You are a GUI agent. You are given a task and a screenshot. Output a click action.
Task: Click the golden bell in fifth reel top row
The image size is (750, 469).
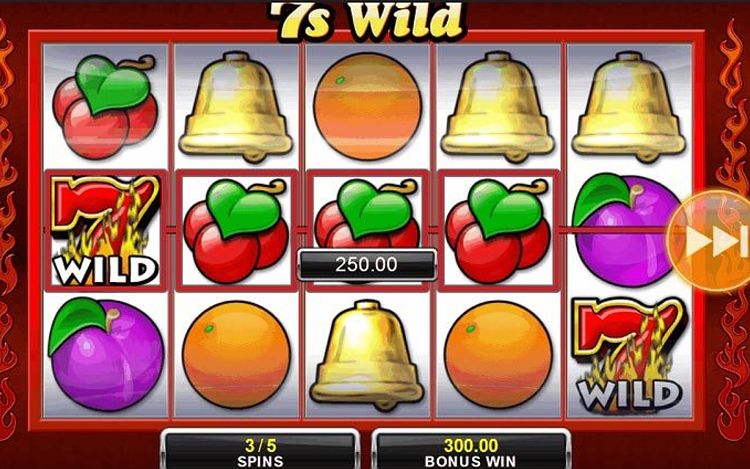click(629, 106)
